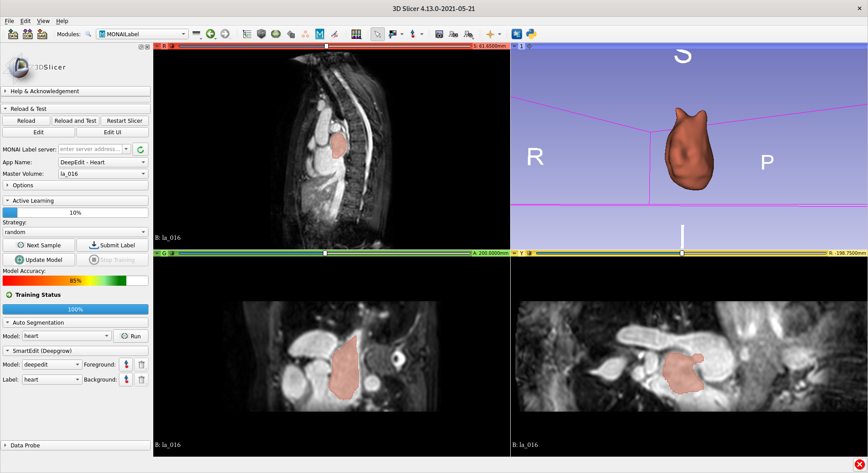Click the Reload and Test button

coord(75,121)
